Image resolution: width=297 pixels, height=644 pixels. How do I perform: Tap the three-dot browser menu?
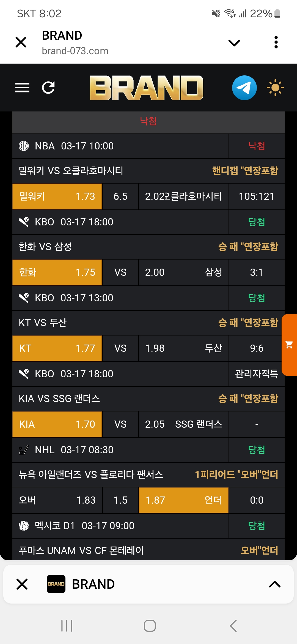coord(276,42)
